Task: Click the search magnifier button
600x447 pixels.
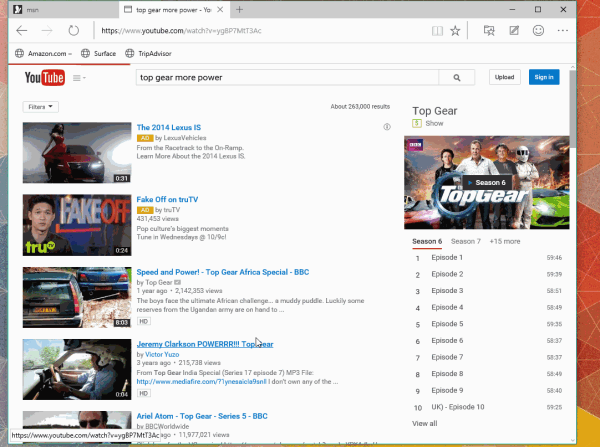Action: [x=457, y=78]
